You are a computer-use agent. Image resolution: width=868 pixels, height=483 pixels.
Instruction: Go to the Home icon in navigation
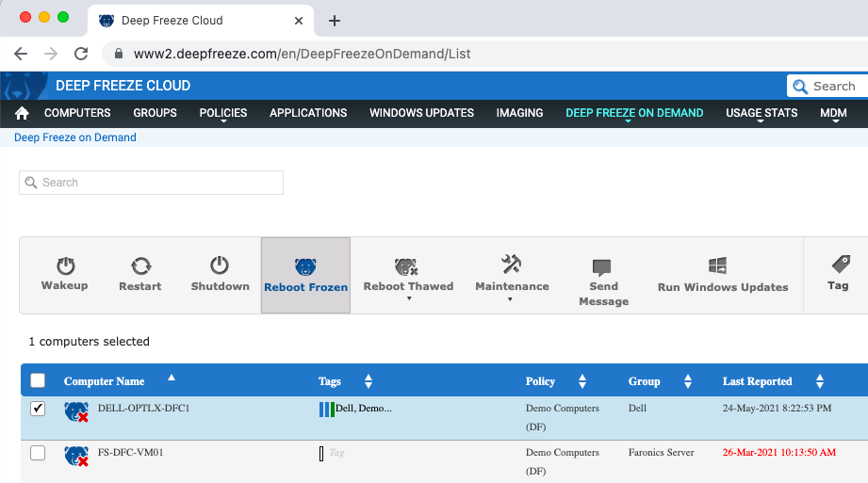tap(23, 113)
